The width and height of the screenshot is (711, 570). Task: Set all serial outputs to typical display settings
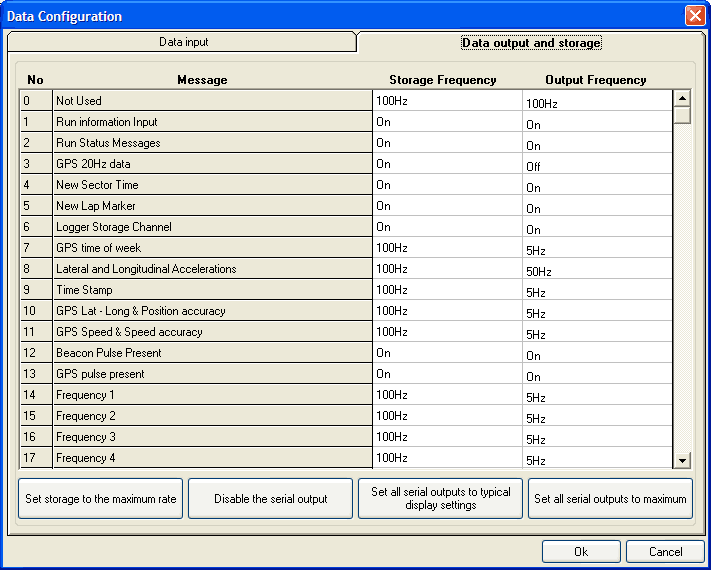[440, 499]
